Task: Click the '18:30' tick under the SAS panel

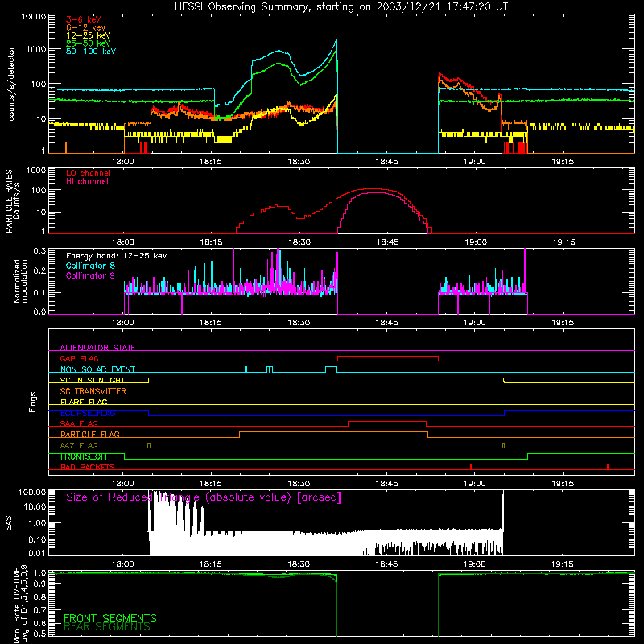Action: 299,564
